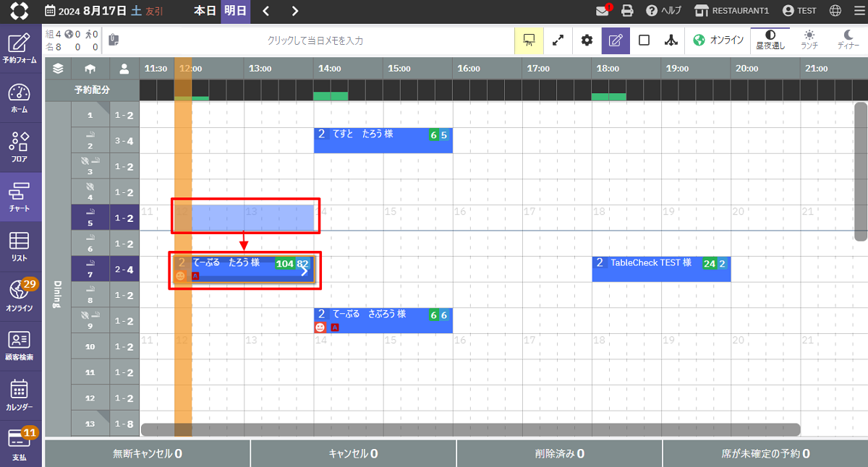Select table 5 row label

click(90, 218)
